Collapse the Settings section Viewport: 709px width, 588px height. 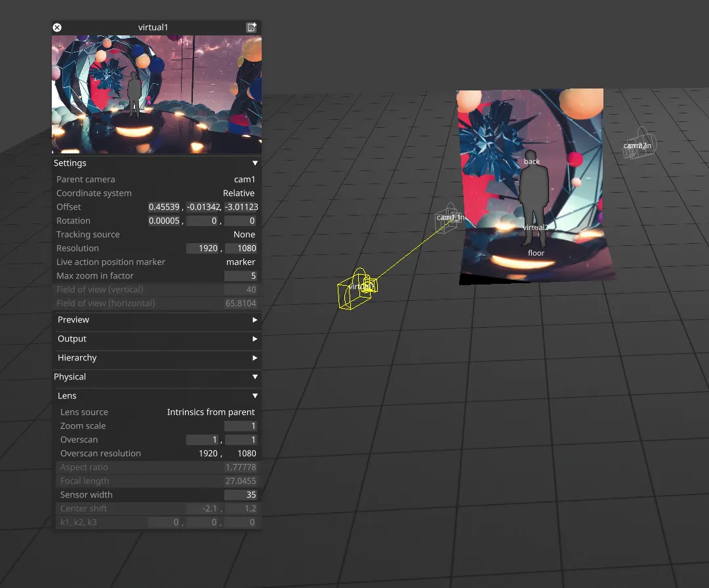254,163
